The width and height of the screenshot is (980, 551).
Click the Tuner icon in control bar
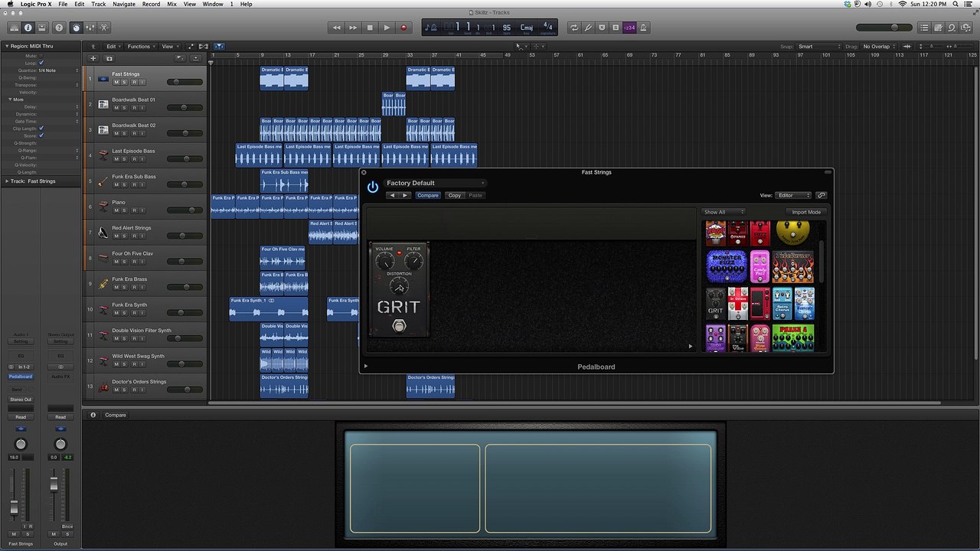click(x=588, y=28)
